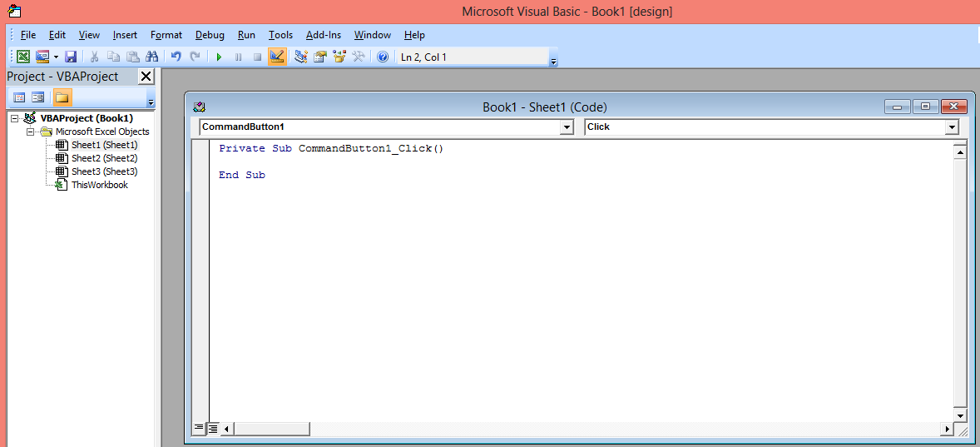Screen dimensions: 980x447
Task: Click View Object icon in Project panel
Action: pos(38,97)
